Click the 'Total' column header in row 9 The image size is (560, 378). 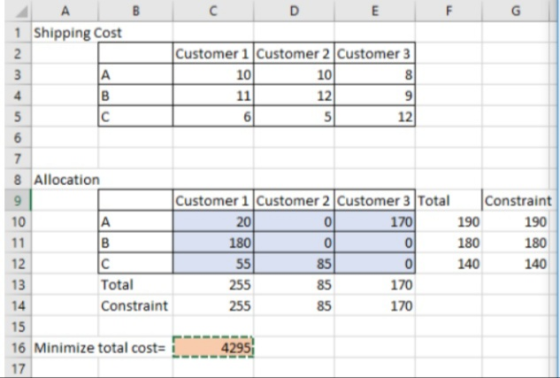[449, 200]
